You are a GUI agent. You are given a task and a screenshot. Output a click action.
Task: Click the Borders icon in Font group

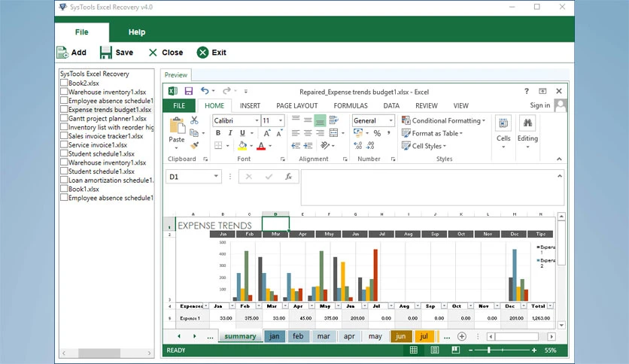[218, 145]
